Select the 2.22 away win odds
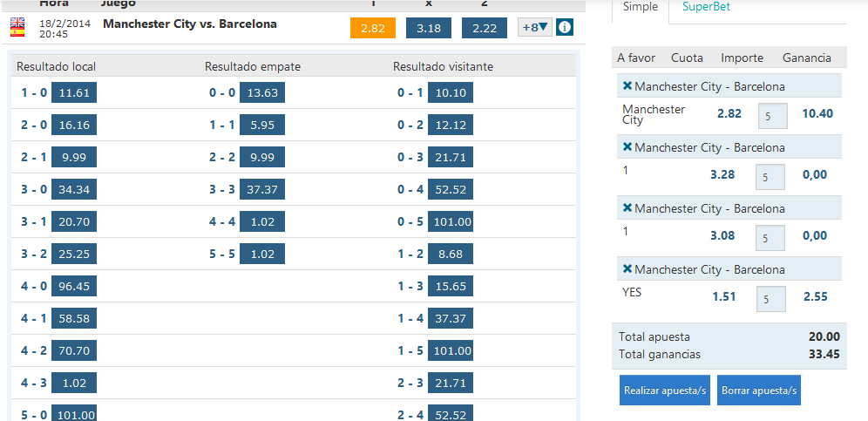Screen dimensions: 868x421 [485, 28]
